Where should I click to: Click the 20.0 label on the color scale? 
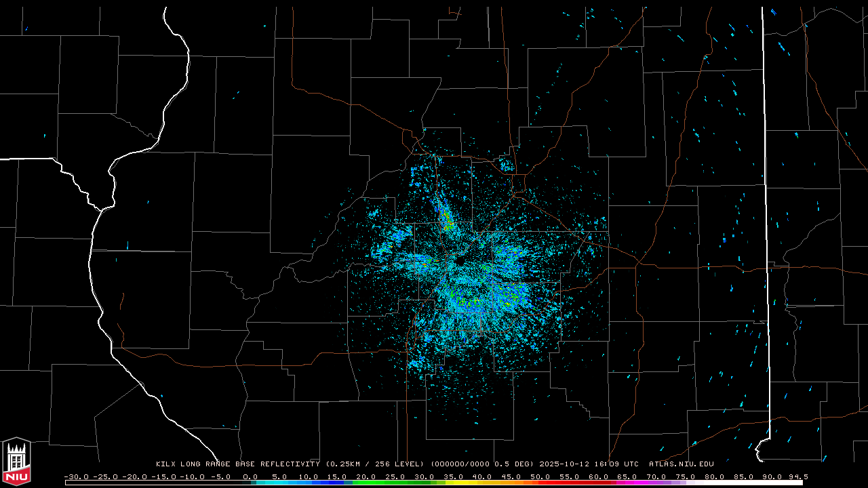[366, 477]
